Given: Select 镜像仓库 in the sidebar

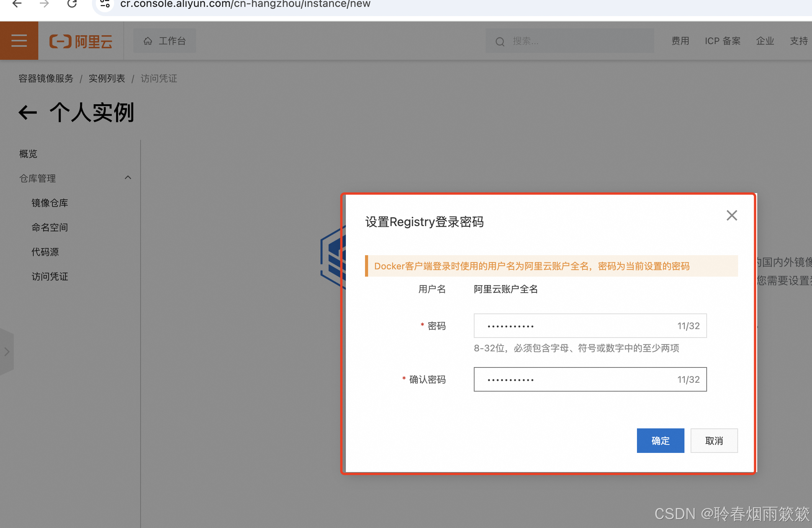Looking at the screenshot, I should 50,203.
